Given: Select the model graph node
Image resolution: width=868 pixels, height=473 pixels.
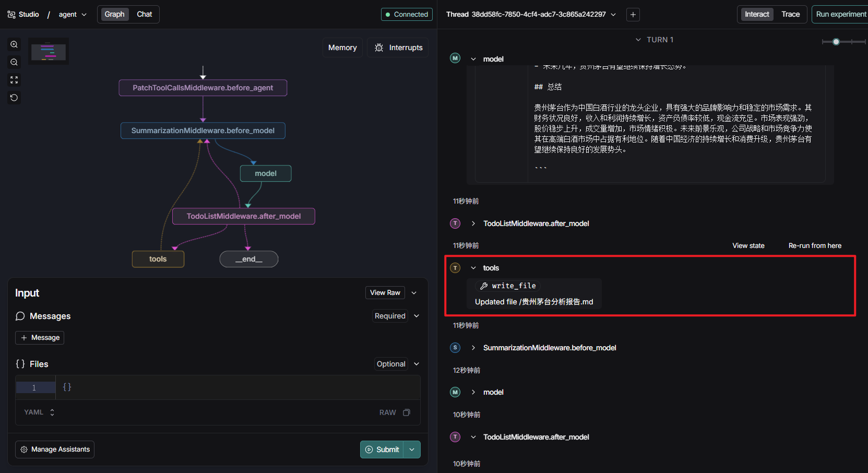Looking at the screenshot, I should 266,173.
